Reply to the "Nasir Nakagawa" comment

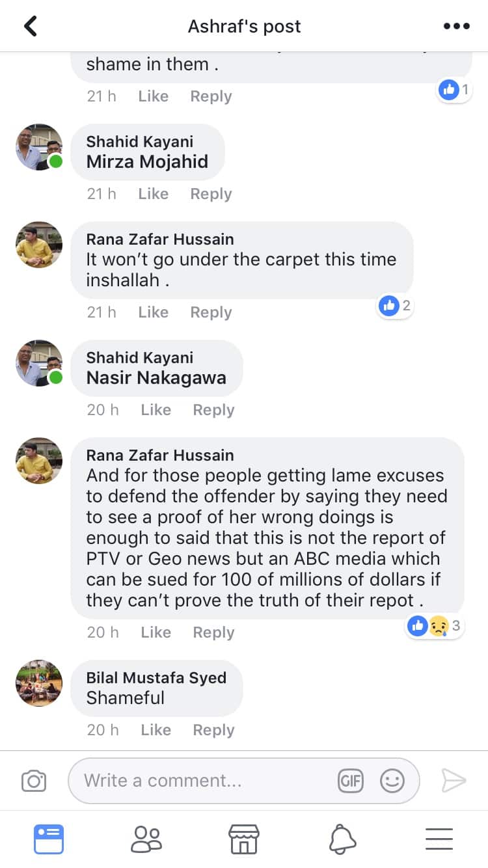(213, 410)
